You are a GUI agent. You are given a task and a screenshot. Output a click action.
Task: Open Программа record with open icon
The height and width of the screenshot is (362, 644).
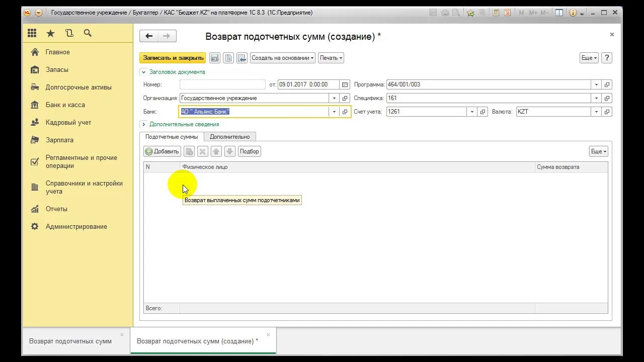coord(607,84)
